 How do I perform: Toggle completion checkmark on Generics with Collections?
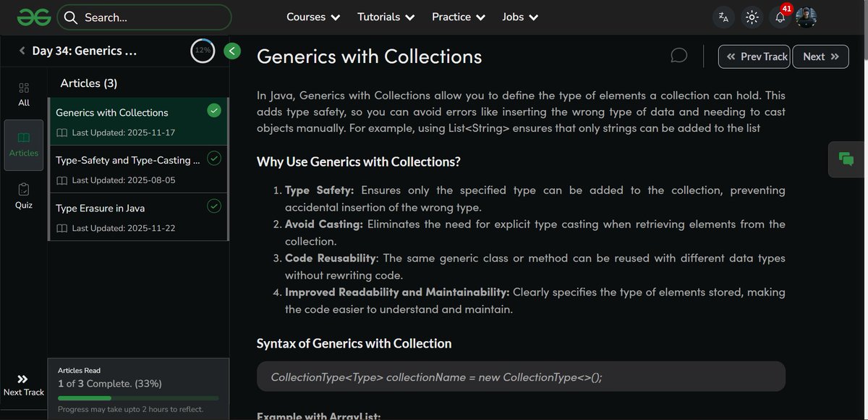click(214, 110)
